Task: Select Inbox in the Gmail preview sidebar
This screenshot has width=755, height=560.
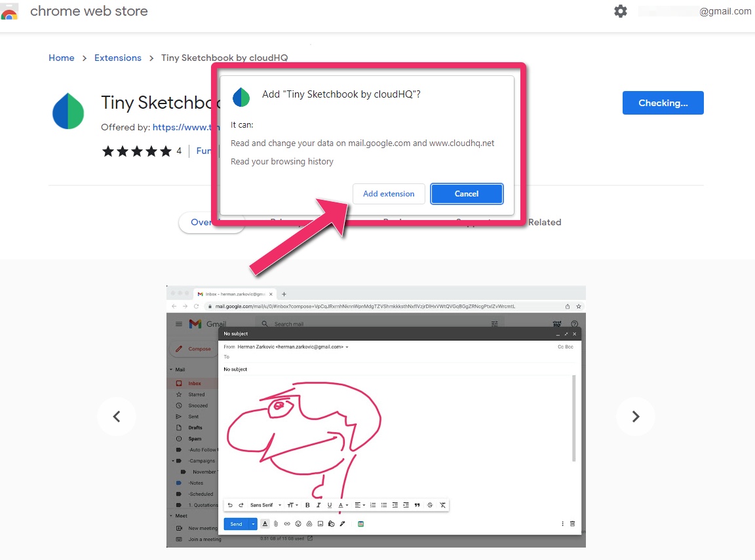Action: tap(193, 383)
